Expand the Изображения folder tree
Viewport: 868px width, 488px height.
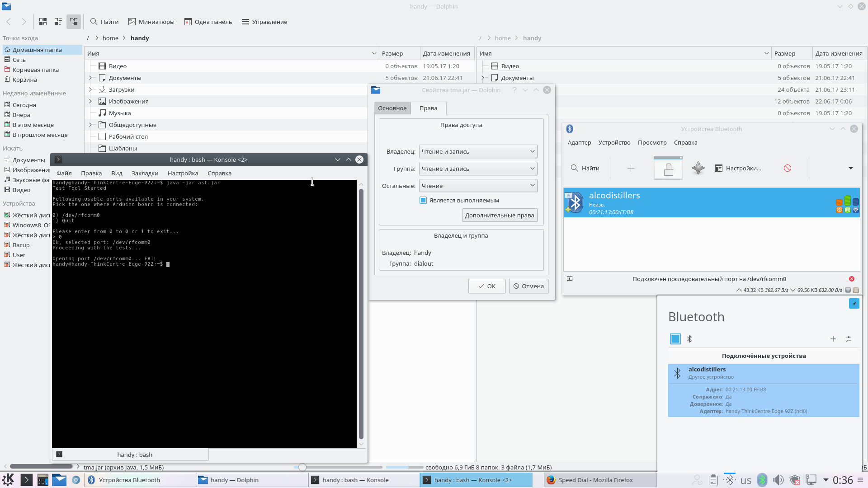pyautogui.click(x=90, y=101)
